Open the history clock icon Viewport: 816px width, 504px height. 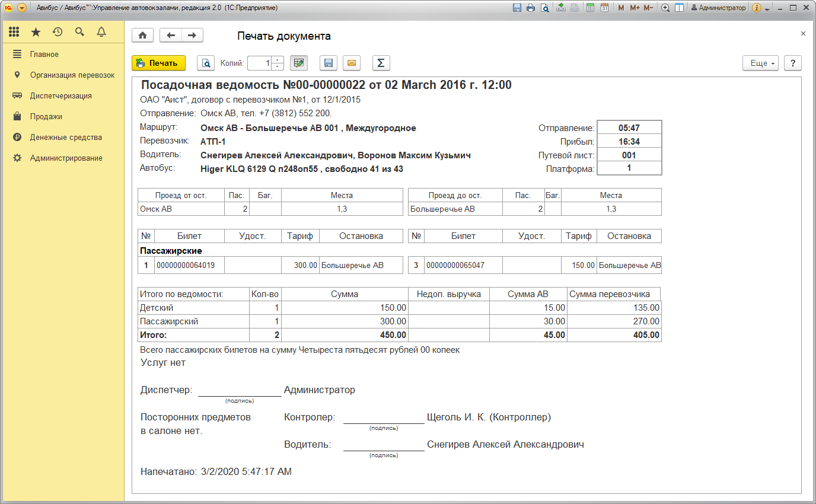(x=58, y=32)
